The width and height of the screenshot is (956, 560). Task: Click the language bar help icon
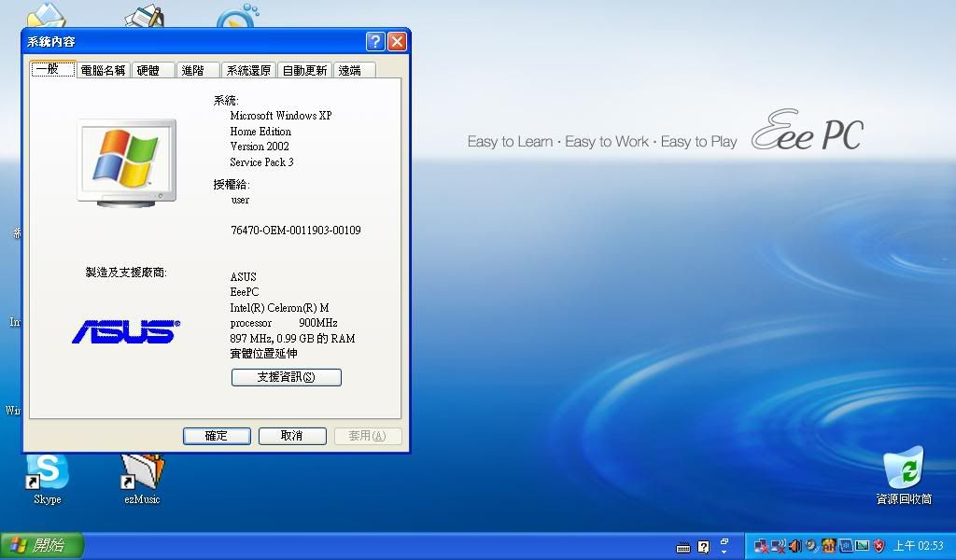pos(703,547)
